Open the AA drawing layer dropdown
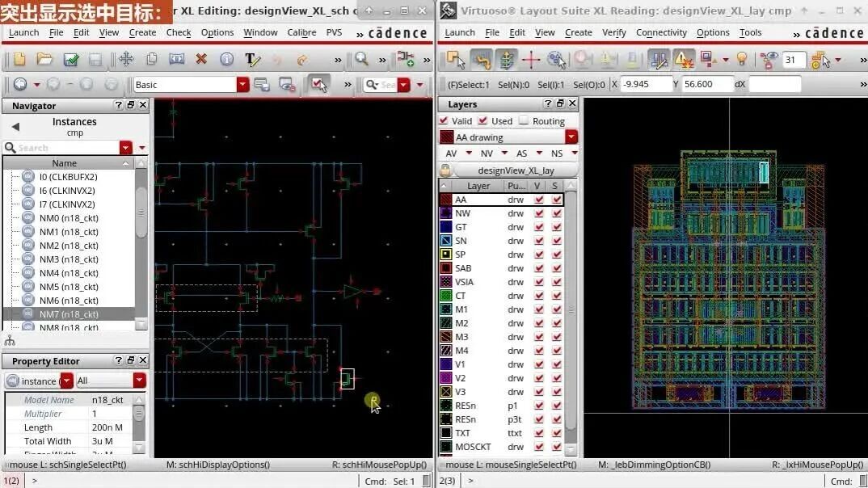The image size is (868, 488). pos(571,137)
